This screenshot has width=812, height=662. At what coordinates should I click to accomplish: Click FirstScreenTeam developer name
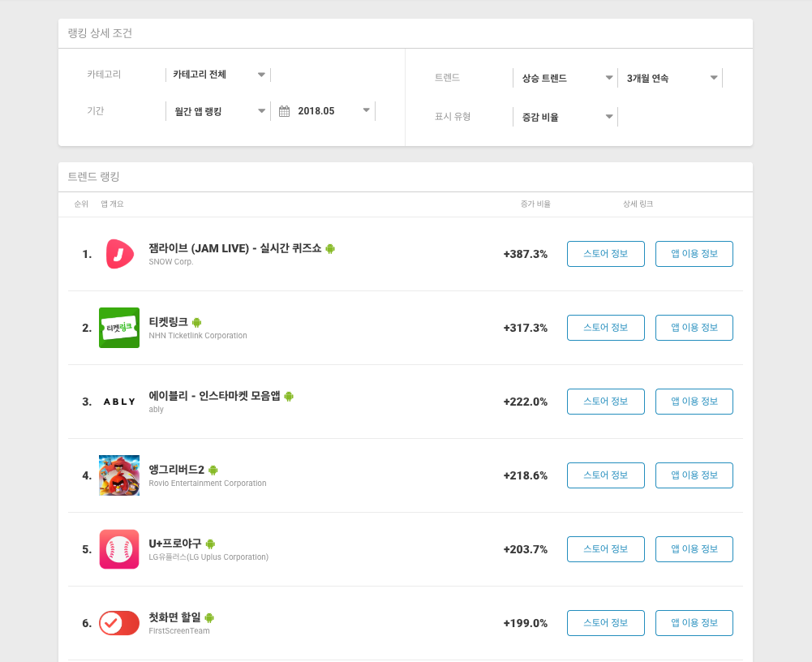(179, 631)
